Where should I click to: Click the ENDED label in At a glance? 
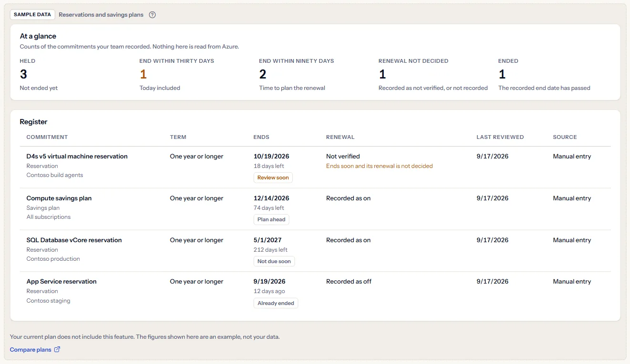point(508,61)
